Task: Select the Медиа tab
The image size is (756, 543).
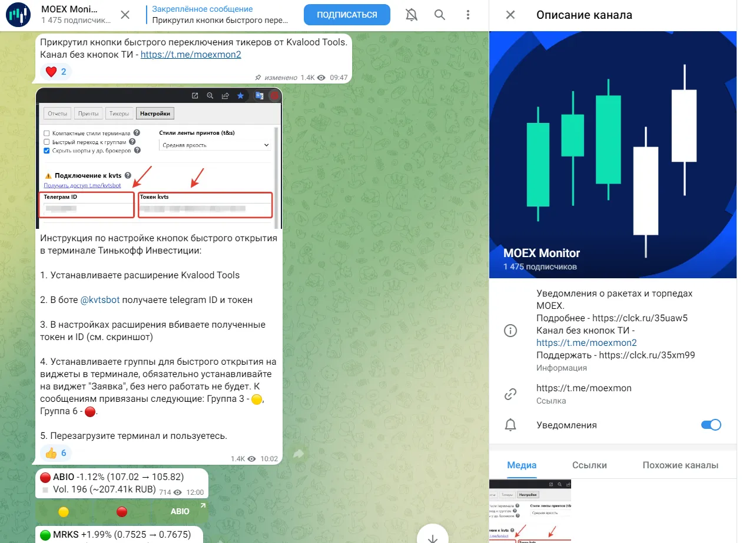Action: 522,465
